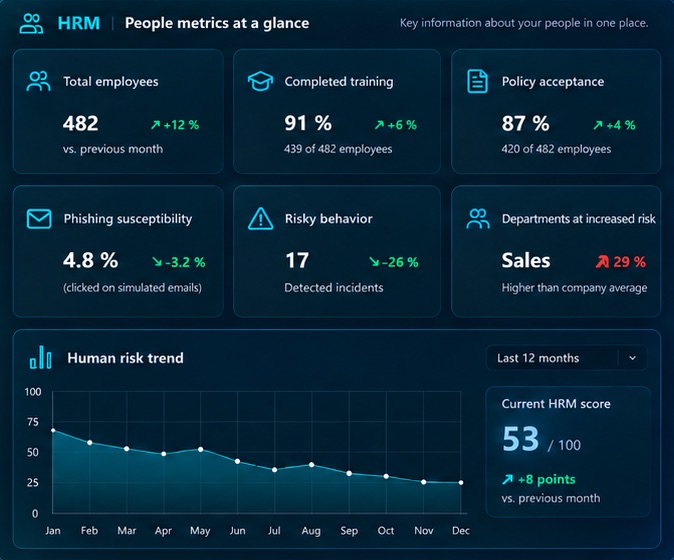674x560 pixels.
Task: Click the red up arrow beside 29 %
Action: [602, 261]
